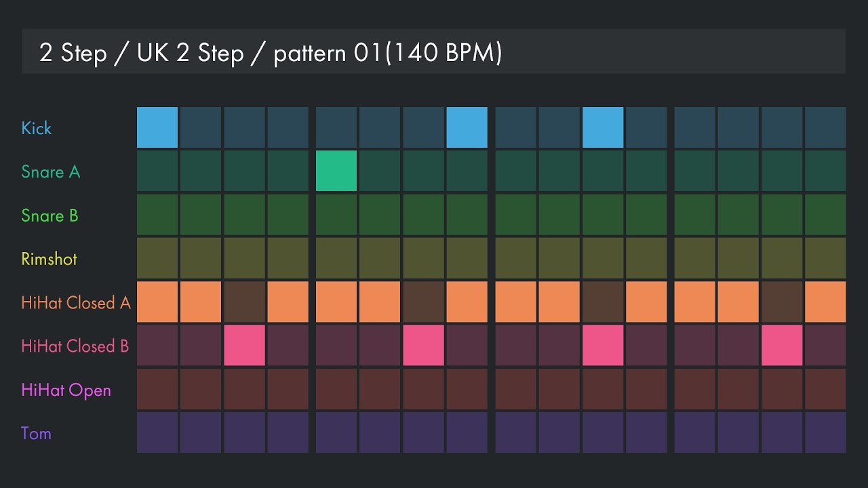Choose the Tom track label
The width and height of the screenshot is (868, 488).
tap(36, 434)
